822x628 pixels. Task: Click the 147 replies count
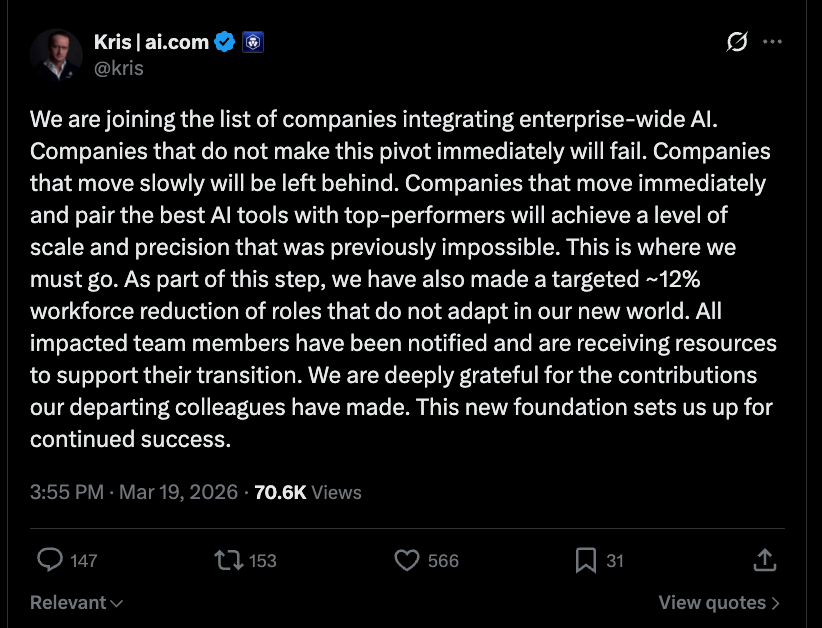[x=84, y=561]
